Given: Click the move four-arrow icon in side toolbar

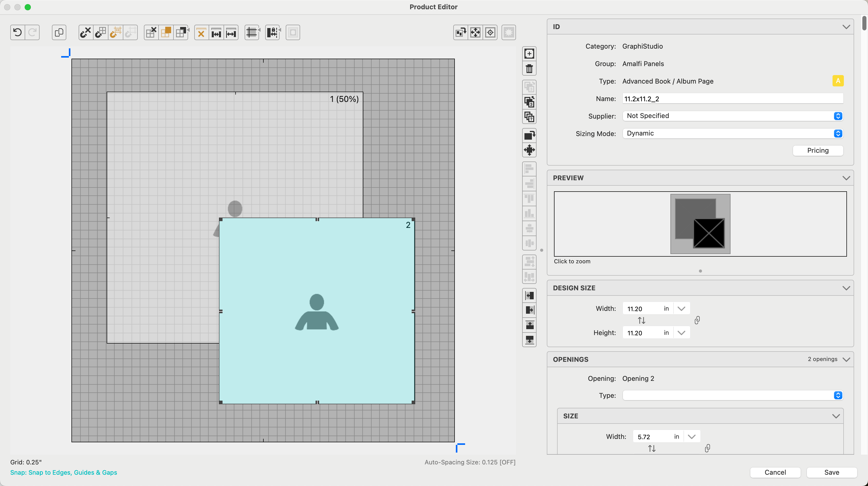Looking at the screenshot, I should (x=529, y=150).
